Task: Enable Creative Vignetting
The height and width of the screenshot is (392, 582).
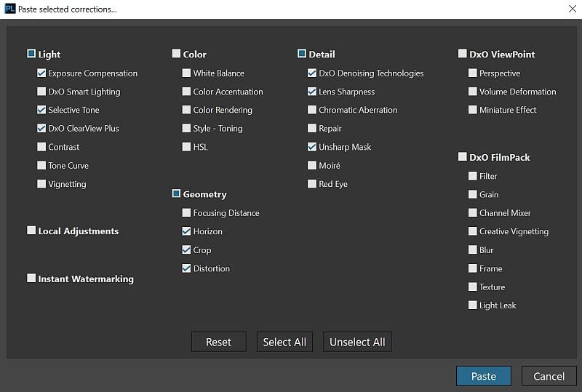Action: [472, 231]
